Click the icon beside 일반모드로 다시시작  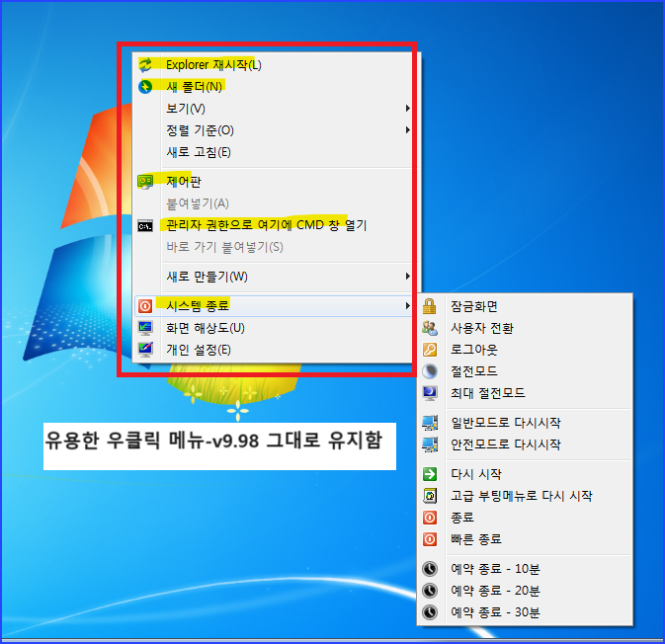(x=430, y=423)
